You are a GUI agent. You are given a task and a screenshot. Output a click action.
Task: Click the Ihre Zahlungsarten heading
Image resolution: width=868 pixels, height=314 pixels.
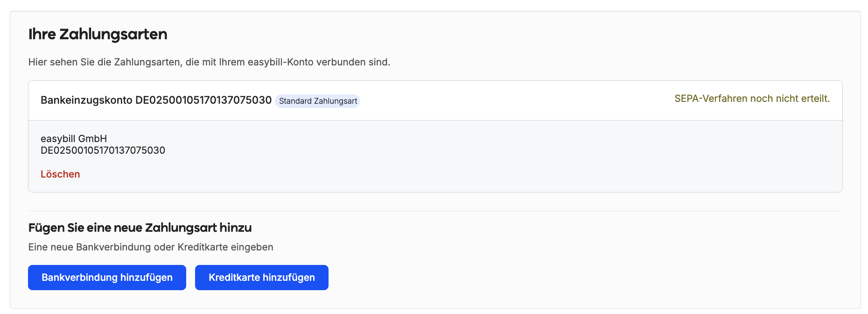[x=98, y=34]
